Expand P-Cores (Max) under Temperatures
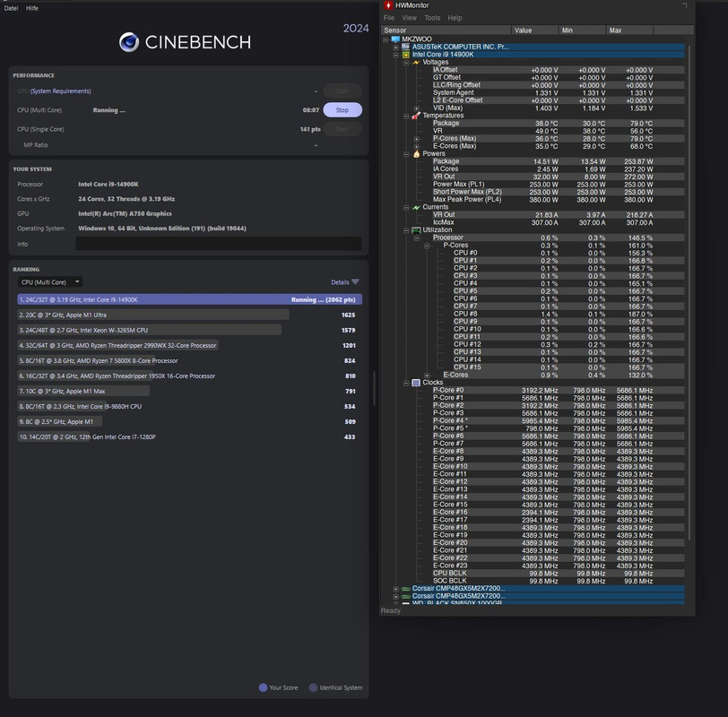 pyautogui.click(x=417, y=139)
